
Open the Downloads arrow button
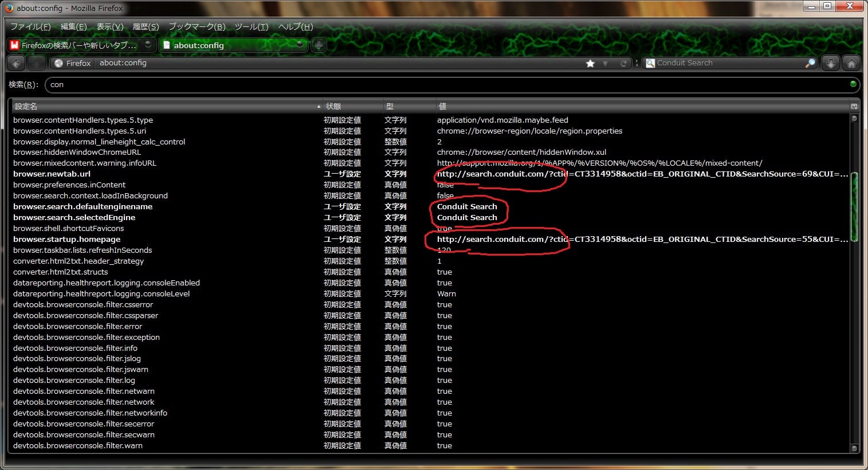point(831,63)
